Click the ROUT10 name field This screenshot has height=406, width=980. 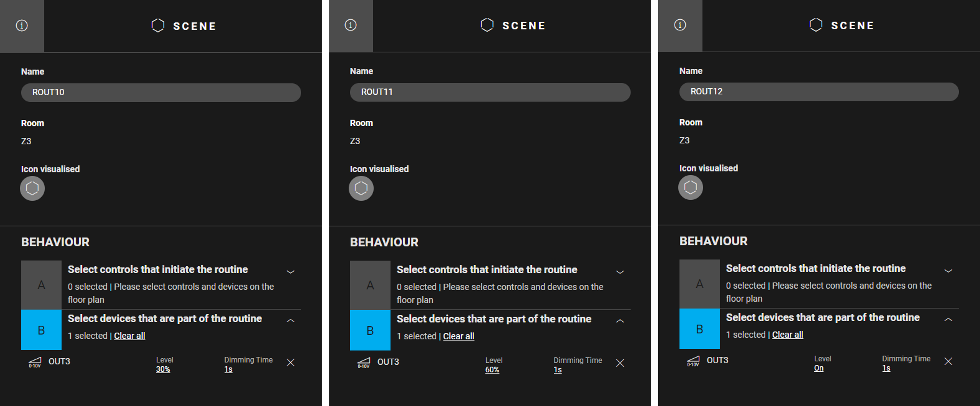click(161, 92)
